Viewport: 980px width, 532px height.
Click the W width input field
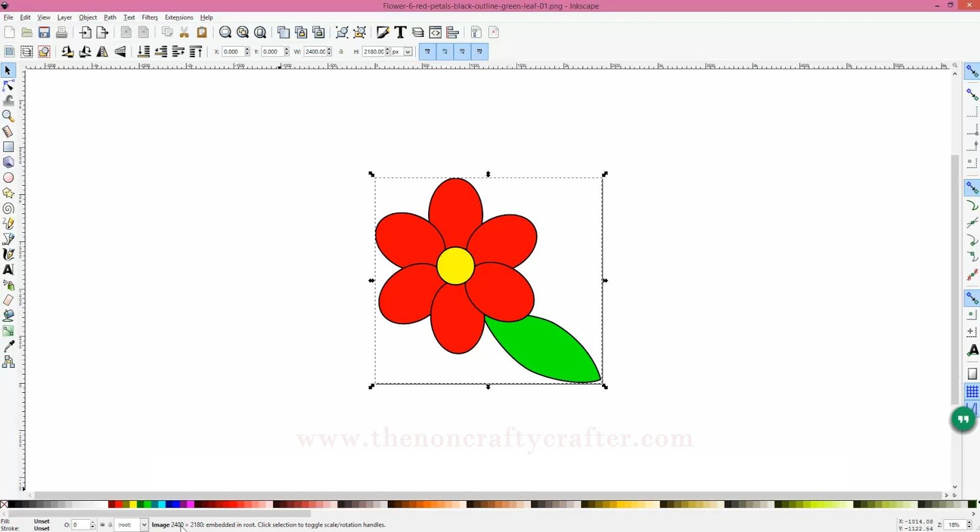(315, 52)
